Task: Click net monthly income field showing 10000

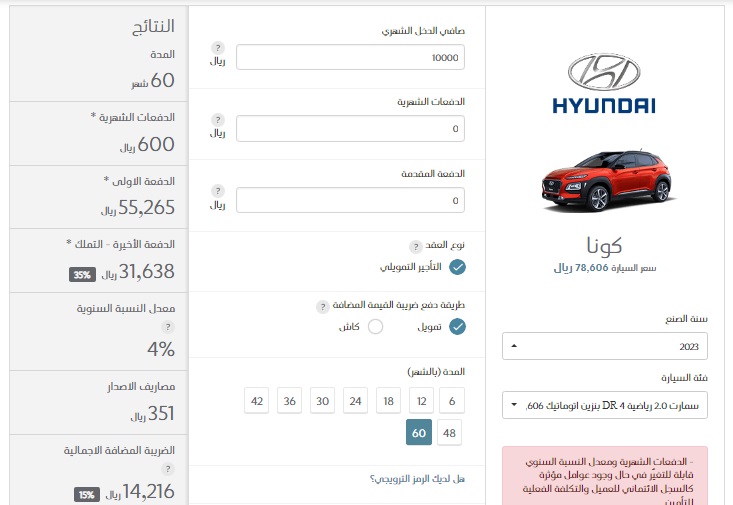Action: (x=351, y=57)
